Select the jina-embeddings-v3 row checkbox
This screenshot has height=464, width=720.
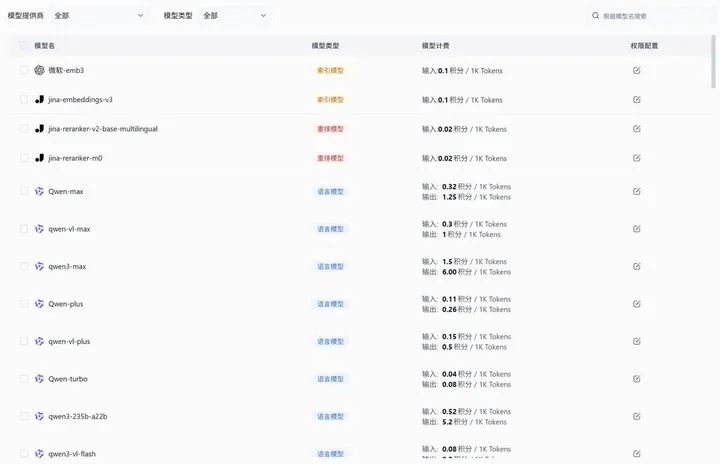[24, 100]
